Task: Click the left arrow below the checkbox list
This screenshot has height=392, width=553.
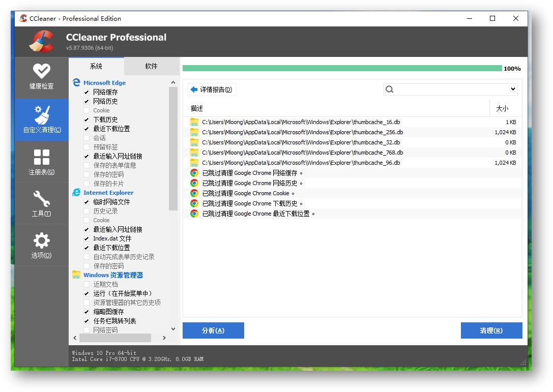Action: [75, 337]
